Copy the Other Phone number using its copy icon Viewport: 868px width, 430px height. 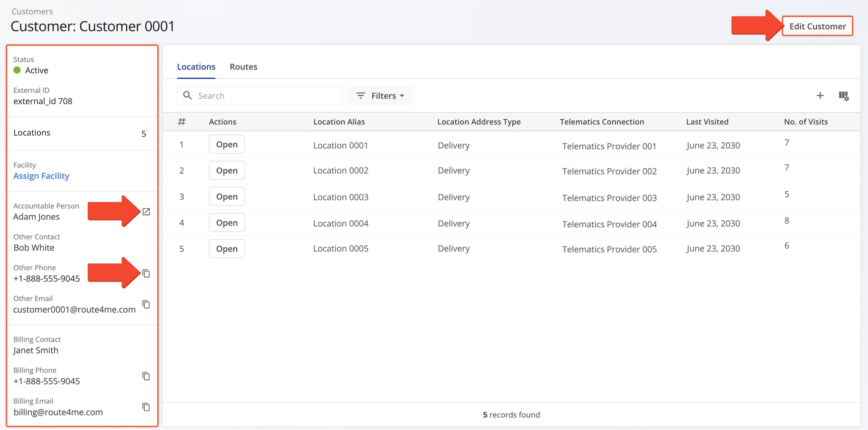(146, 274)
